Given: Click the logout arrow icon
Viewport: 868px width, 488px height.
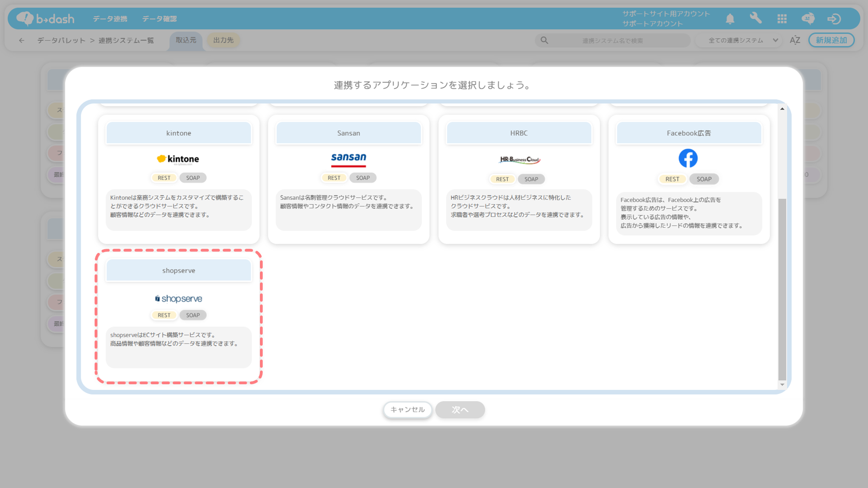Looking at the screenshot, I should click(x=834, y=19).
